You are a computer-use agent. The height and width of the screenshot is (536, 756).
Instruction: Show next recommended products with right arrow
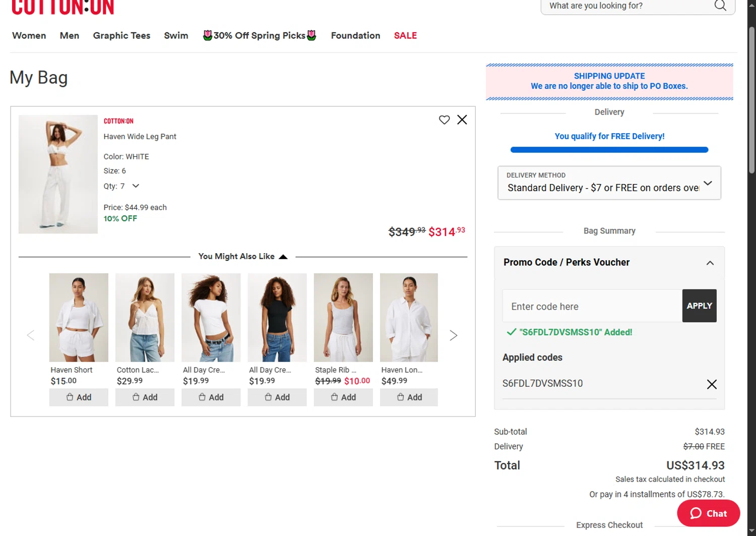tap(453, 335)
